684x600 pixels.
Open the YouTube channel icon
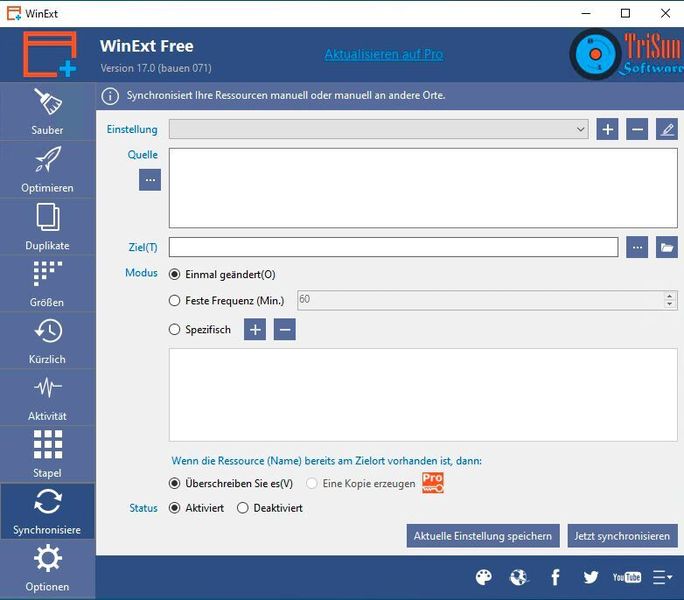point(627,577)
